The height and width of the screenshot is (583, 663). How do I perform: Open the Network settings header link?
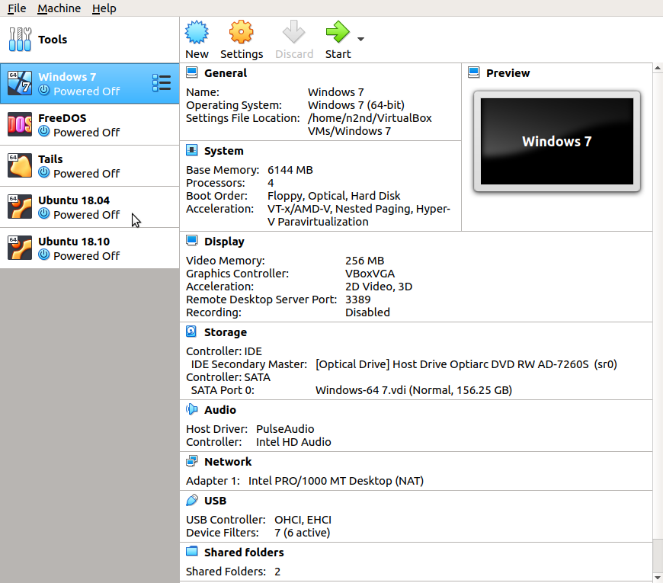pos(228,462)
